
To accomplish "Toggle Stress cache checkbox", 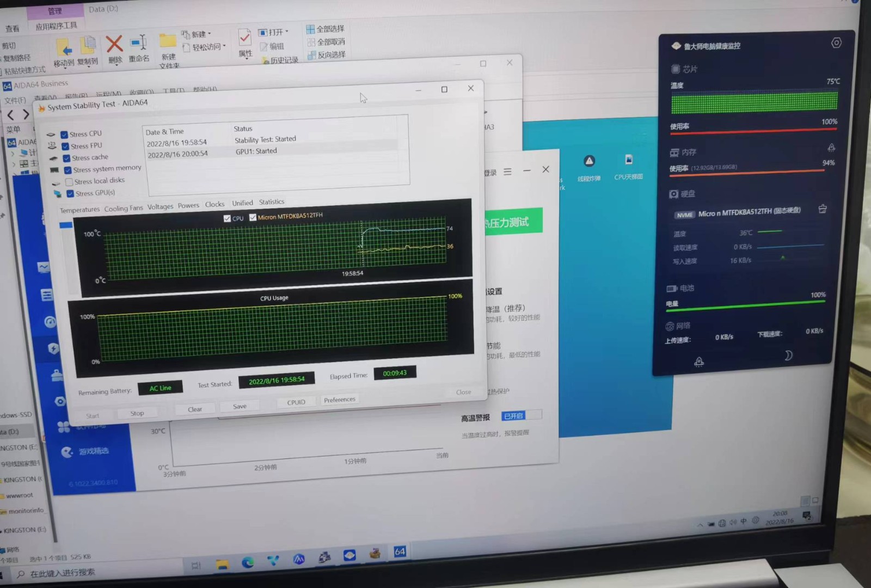I will coord(66,158).
